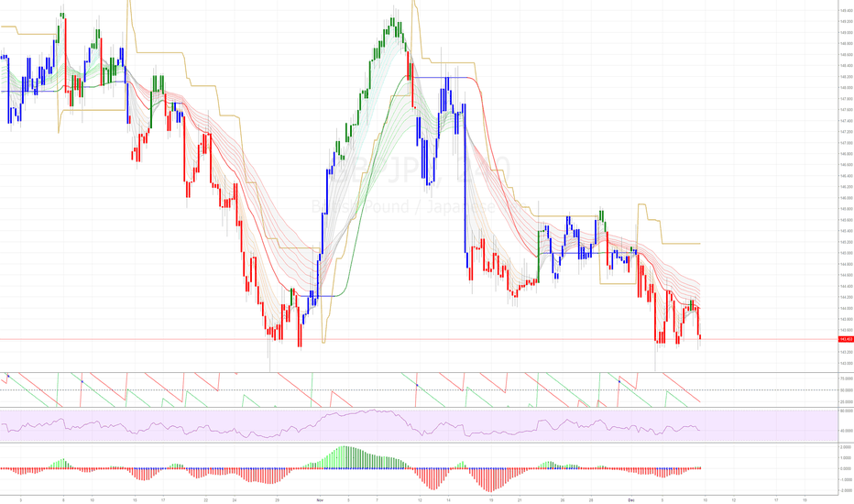The image size is (854, 504).
Task: Click the 40.0000 RSI scale label
Action: 847,431
